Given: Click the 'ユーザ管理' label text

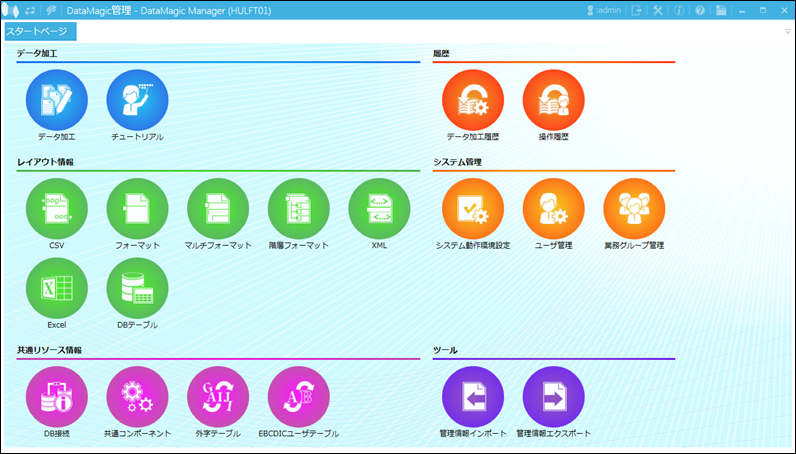Looking at the screenshot, I should (553, 245).
